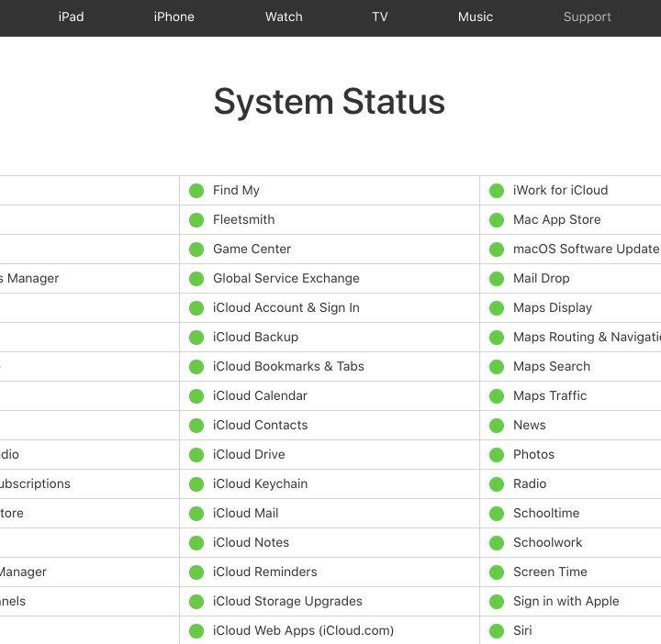This screenshot has width=661, height=644.
Task: Click status dot for iCloud Bookmarks & Tabs
Action: (x=196, y=367)
